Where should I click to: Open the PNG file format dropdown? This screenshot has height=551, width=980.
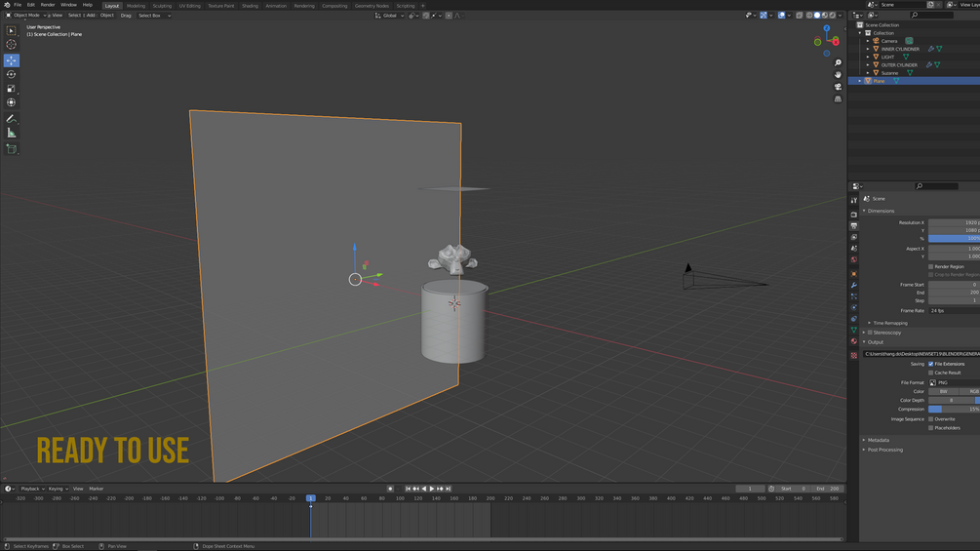point(954,382)
